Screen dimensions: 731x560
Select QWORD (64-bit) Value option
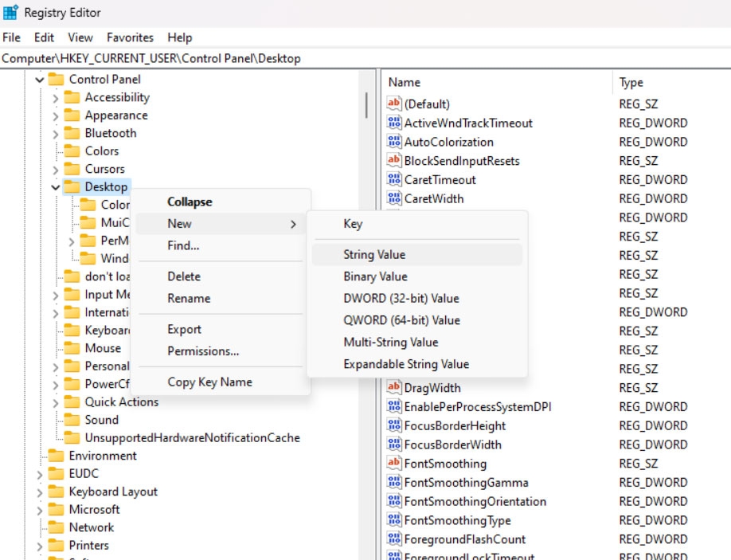[417, 320]
